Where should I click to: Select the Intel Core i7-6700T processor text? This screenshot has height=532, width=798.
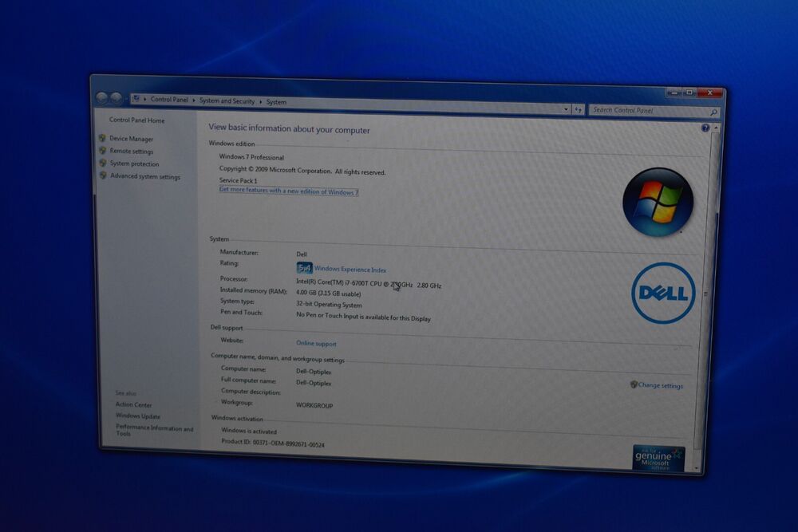click(369, 284)
